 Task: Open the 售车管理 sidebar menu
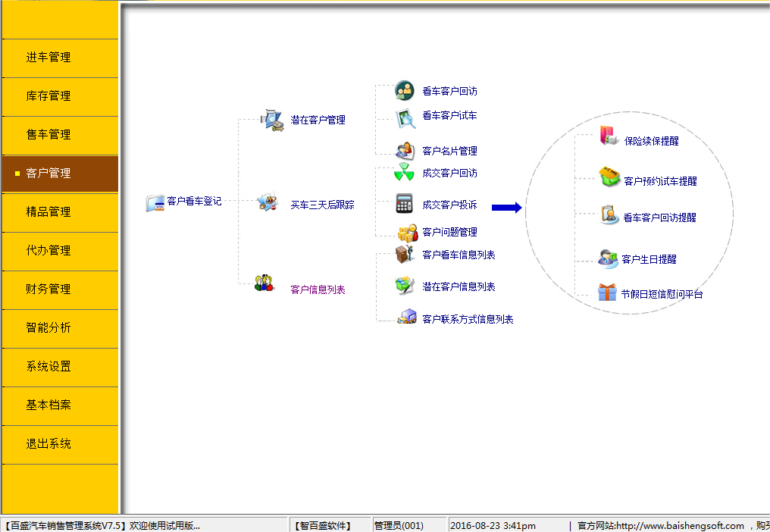point(60,135)
